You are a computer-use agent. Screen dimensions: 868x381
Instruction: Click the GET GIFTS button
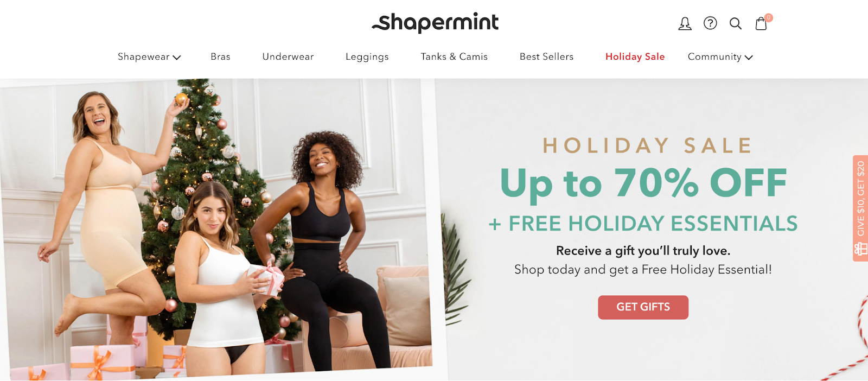tap(643, 307)
